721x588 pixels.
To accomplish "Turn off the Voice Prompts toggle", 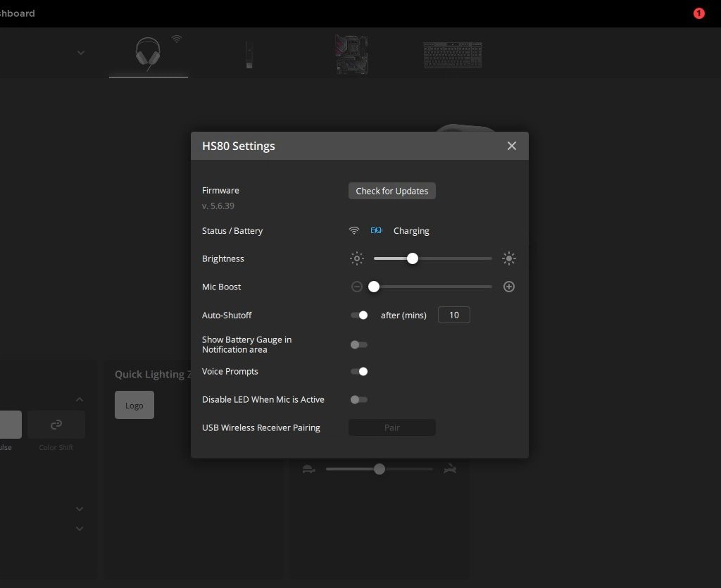I will click(359, 371).
